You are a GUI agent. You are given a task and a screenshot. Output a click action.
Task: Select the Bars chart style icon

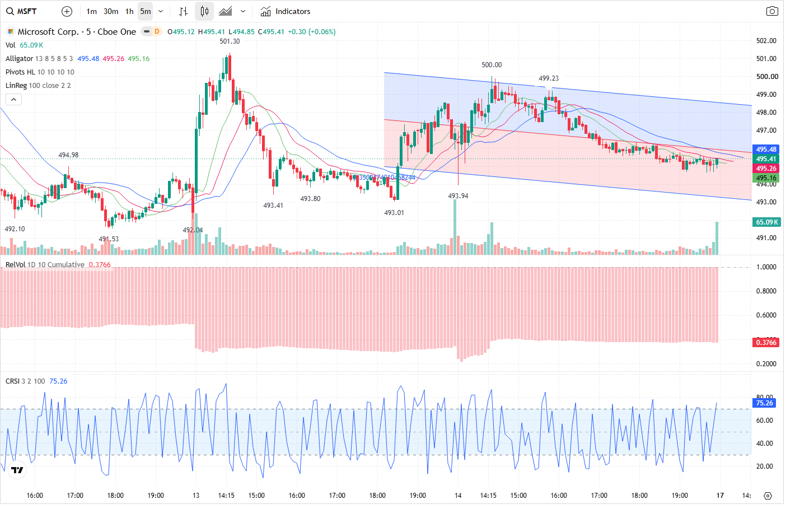pyautogui.click(x=183, y=11)
